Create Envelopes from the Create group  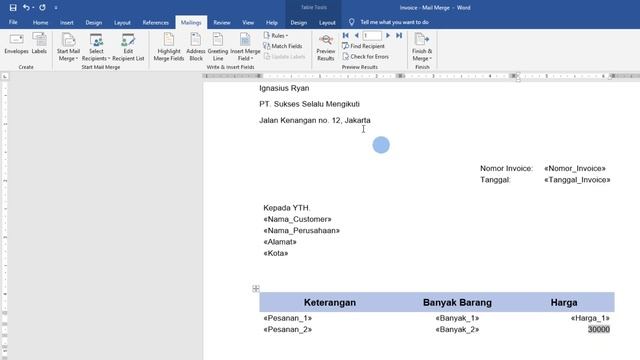16,43
